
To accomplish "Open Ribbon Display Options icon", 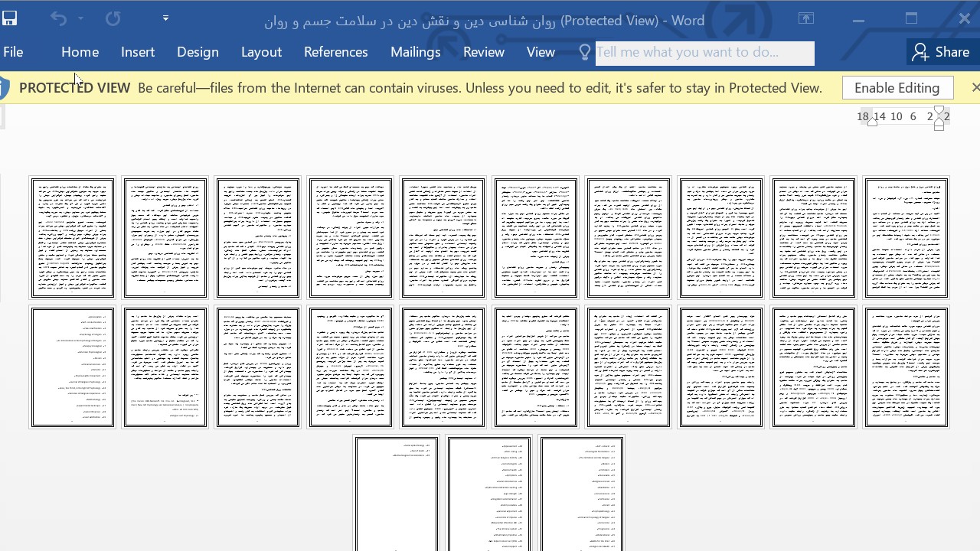I will 806,18.
